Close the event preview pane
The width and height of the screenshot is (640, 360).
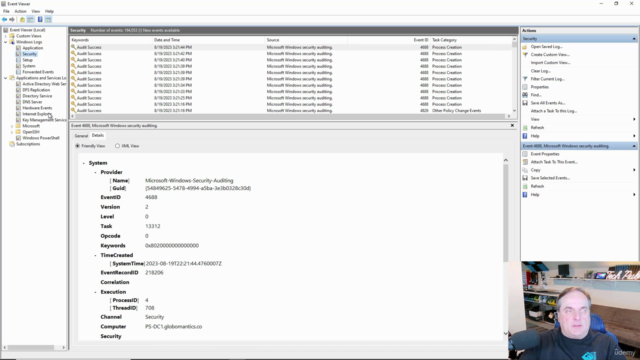[x=512, y=126]
